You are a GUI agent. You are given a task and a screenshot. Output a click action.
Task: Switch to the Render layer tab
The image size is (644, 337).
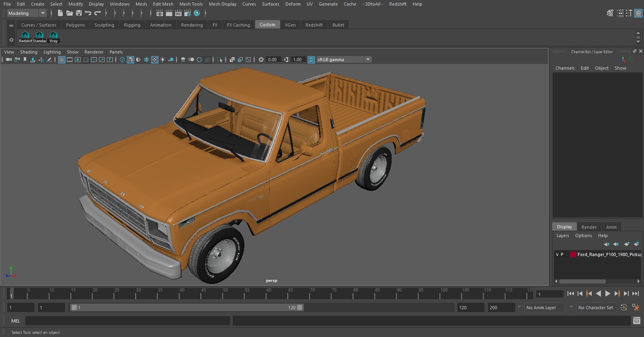tap(589, 227)
